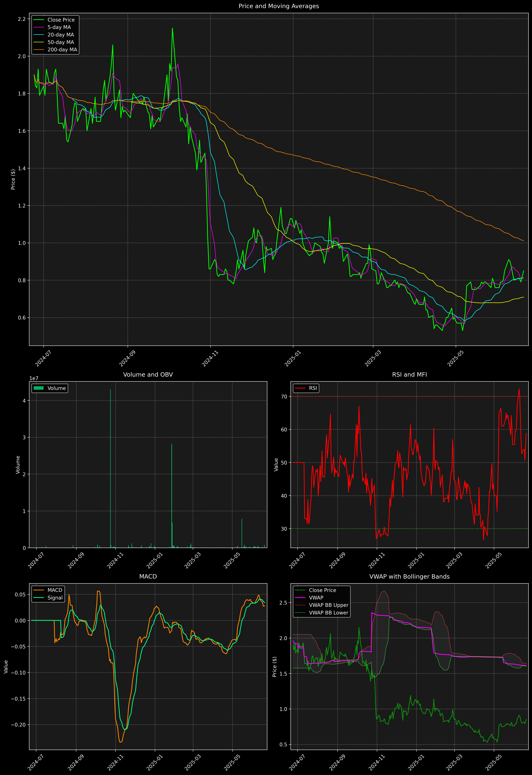
Task: Click the 4 tick on the volume axis
Action: pos(24,401)
